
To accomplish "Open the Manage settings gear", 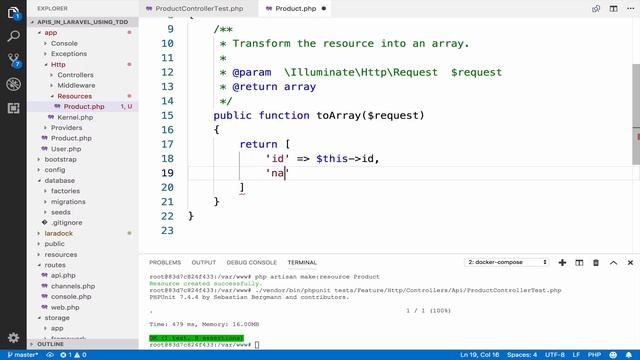I will tap(13, 337).
